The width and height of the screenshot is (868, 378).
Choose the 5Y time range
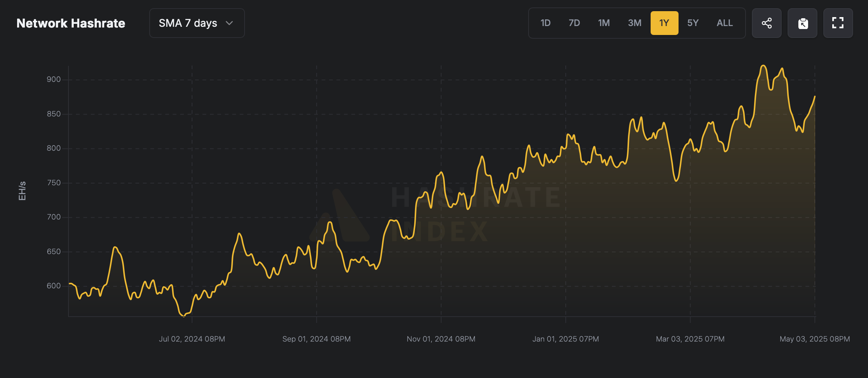pyautogui.click(x=693, y=23)
